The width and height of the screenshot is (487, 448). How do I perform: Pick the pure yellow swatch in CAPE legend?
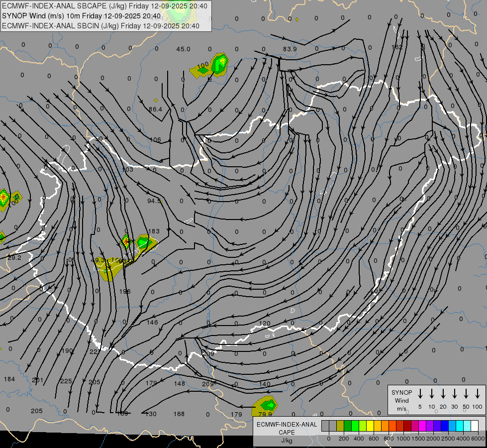point(370,426)
